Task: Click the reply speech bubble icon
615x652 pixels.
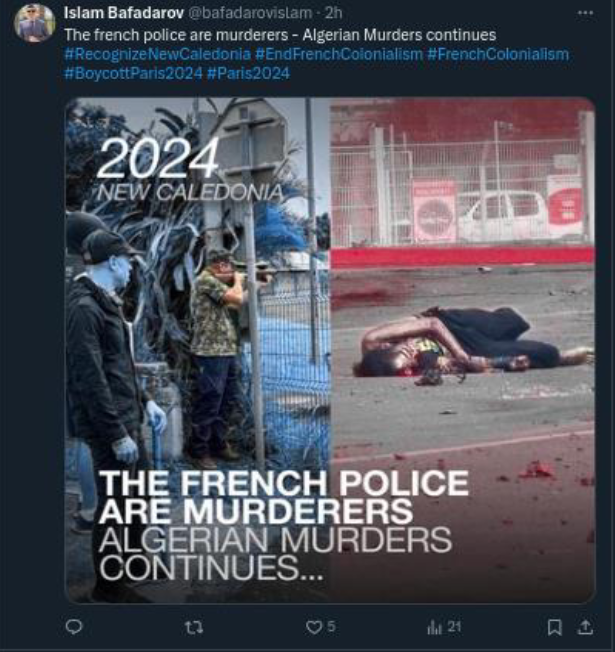Action: coord(74,627)
